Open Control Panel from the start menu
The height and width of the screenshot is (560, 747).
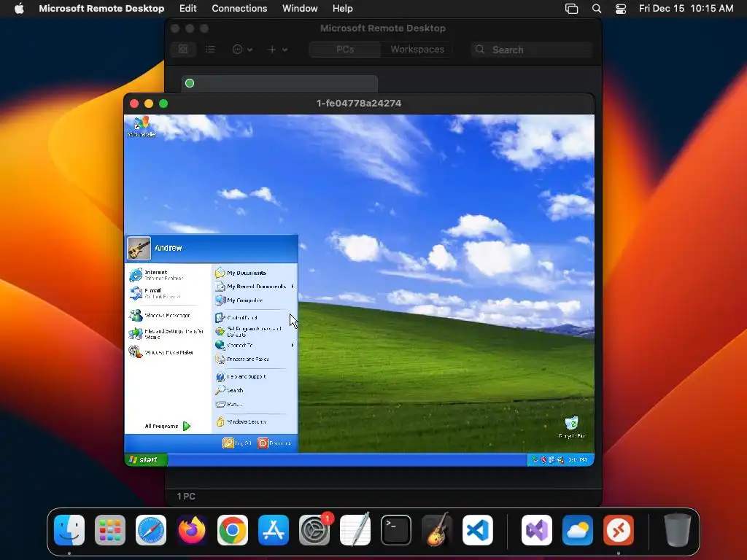tap(236, 318)
